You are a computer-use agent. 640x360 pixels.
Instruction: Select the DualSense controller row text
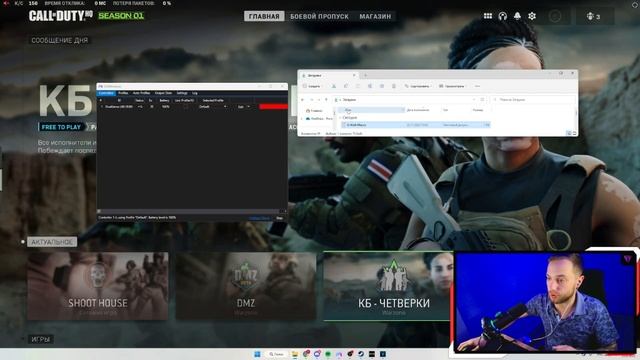(x=119, y=107)
